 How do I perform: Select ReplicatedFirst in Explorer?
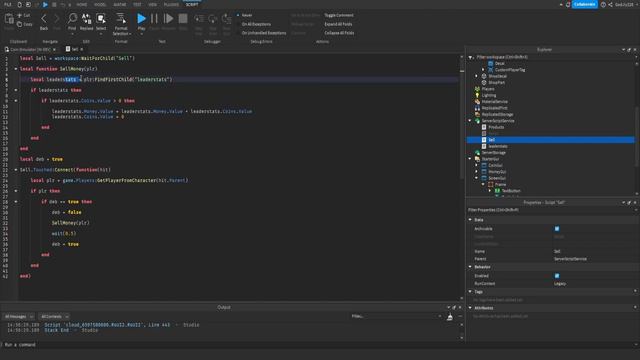(494, 108)
